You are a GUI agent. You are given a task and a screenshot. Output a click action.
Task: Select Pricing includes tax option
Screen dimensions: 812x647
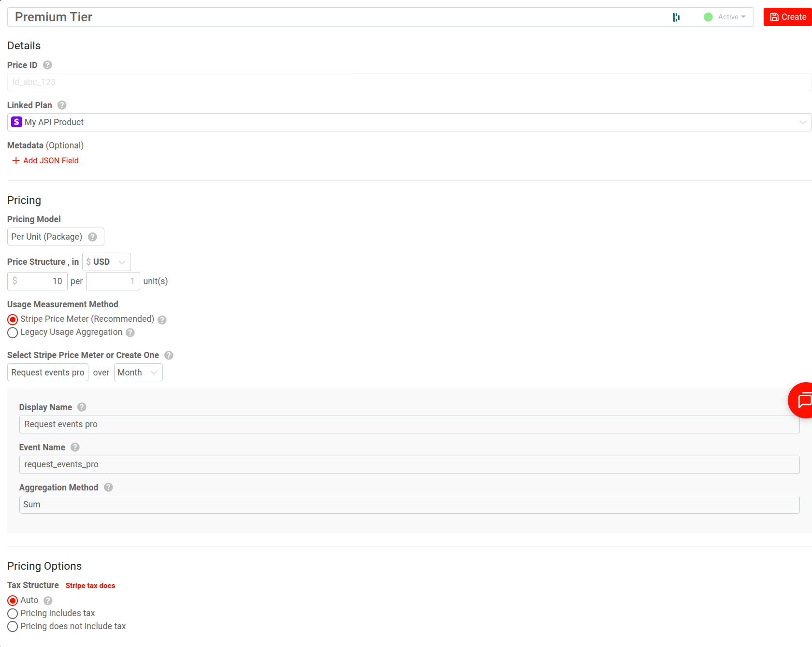pyautogui.click(x=13, y=614)
